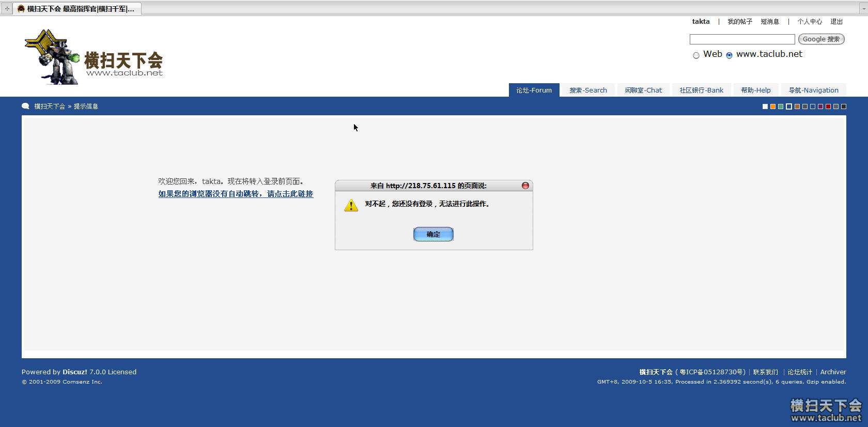
Task: Select the white style swatch
Action: pos(765,106)
